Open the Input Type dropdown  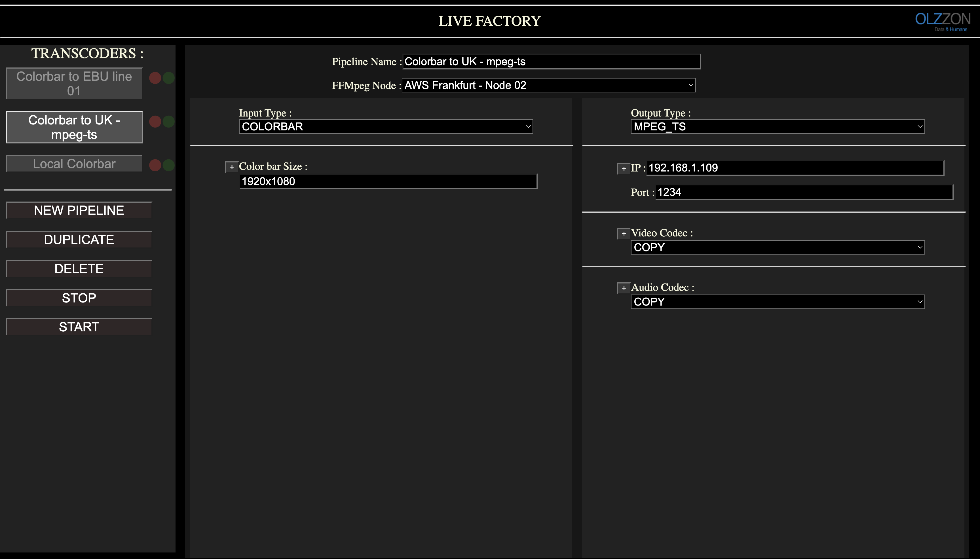tap(386, 127)
